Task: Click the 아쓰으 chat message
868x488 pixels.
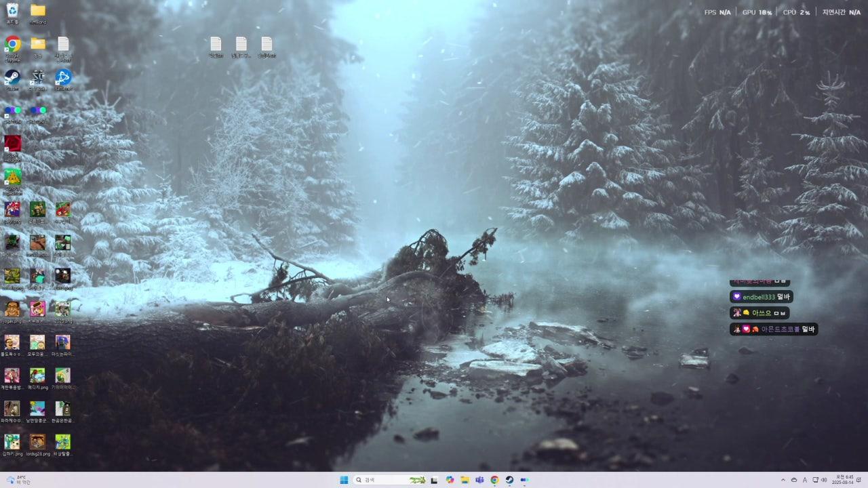Action: [759, 313]
